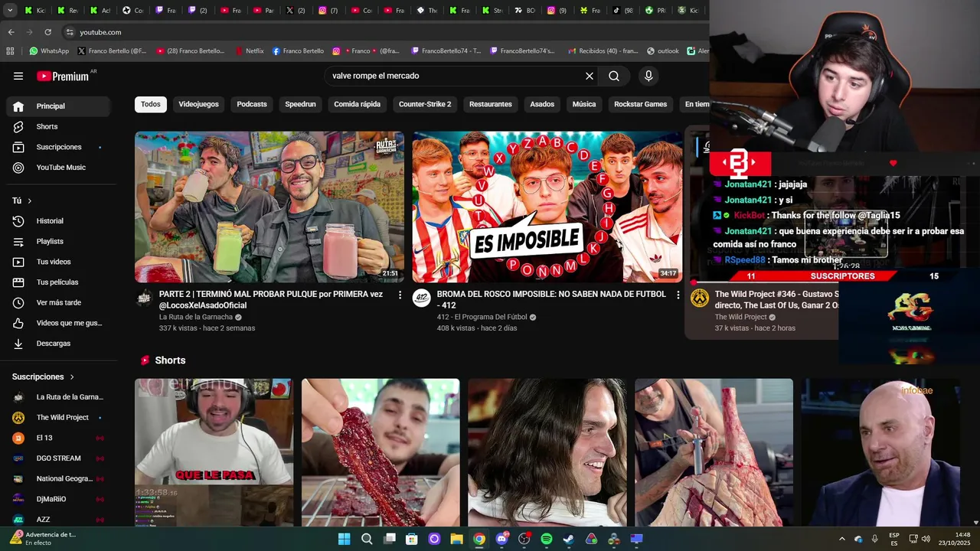Open File Explorer from the taskbar
This screenshot has width=980, height=551.
pos(456,539)
